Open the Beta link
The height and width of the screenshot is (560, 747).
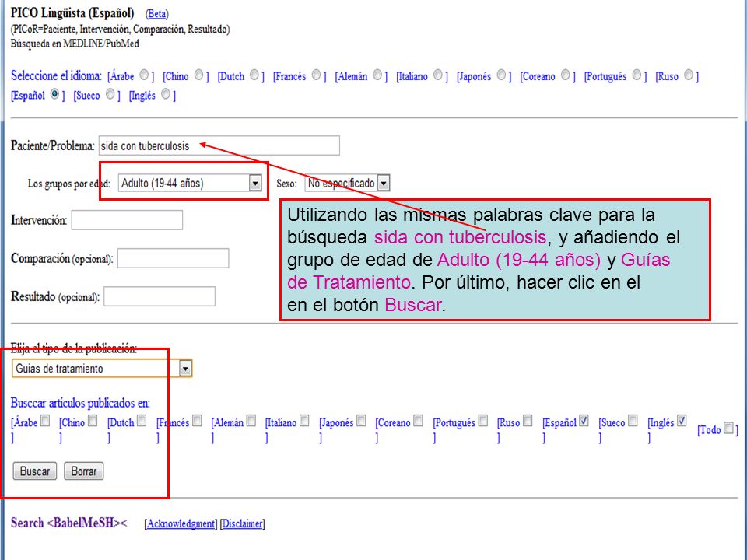[156, 14]
